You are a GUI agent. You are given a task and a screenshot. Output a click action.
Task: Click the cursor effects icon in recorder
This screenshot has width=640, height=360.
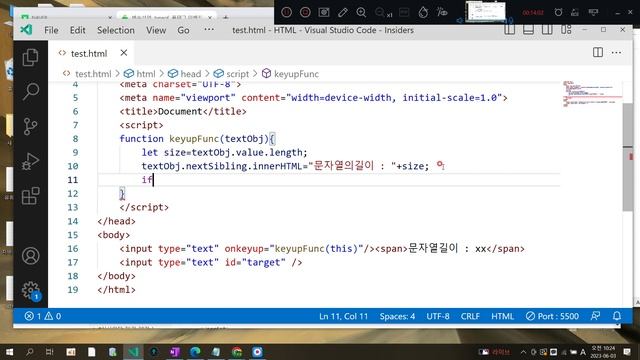point(442,12)
